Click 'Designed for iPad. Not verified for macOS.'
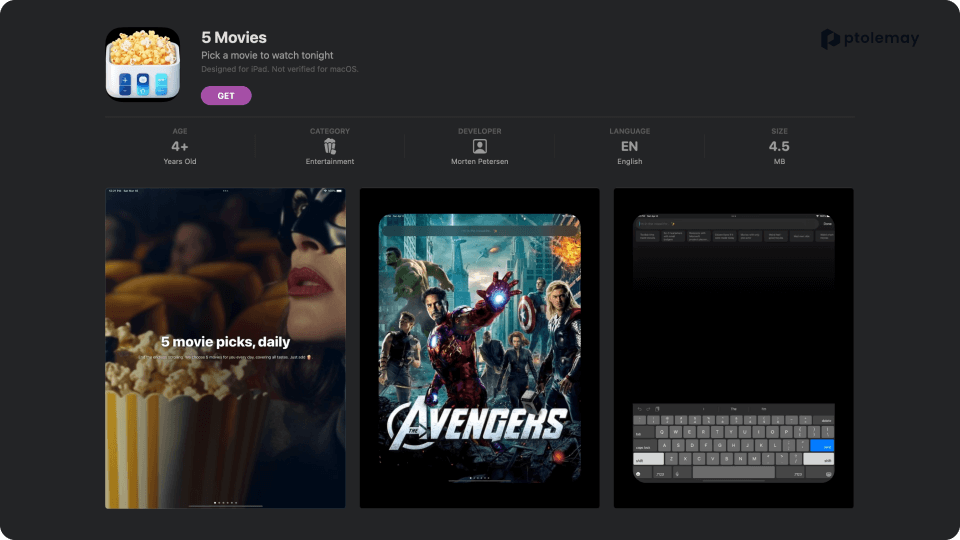Viewport: 960px width, 540px height. (280, 69)
